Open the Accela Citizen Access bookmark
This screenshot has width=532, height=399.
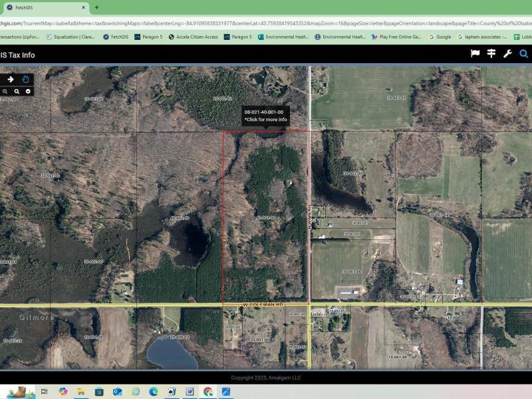pos(193,37)
